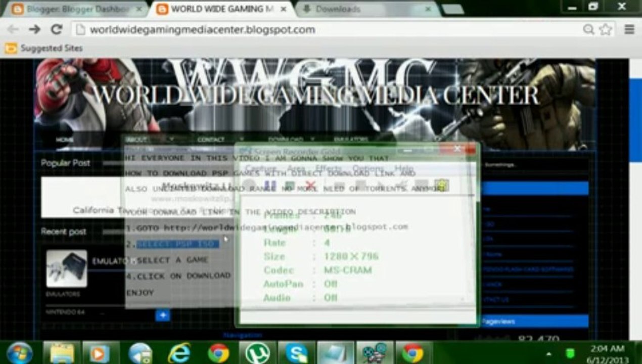The image size is (642, 364).
Task: Click the blue plus button
Action: (x=163, y=315)
